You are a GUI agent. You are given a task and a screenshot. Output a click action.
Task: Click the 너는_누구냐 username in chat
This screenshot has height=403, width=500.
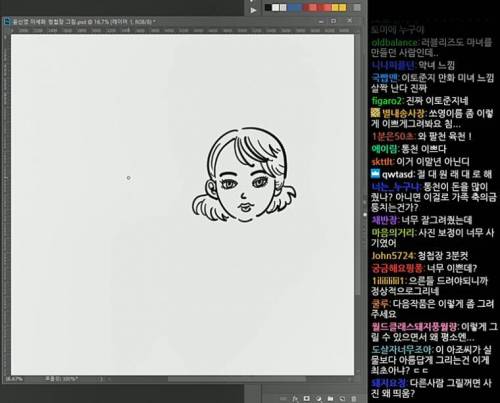tap(396, 187)
